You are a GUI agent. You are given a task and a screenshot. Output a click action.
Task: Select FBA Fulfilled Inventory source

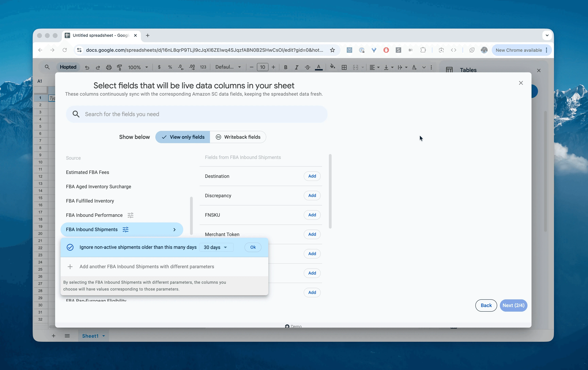[x=90, y=201]
